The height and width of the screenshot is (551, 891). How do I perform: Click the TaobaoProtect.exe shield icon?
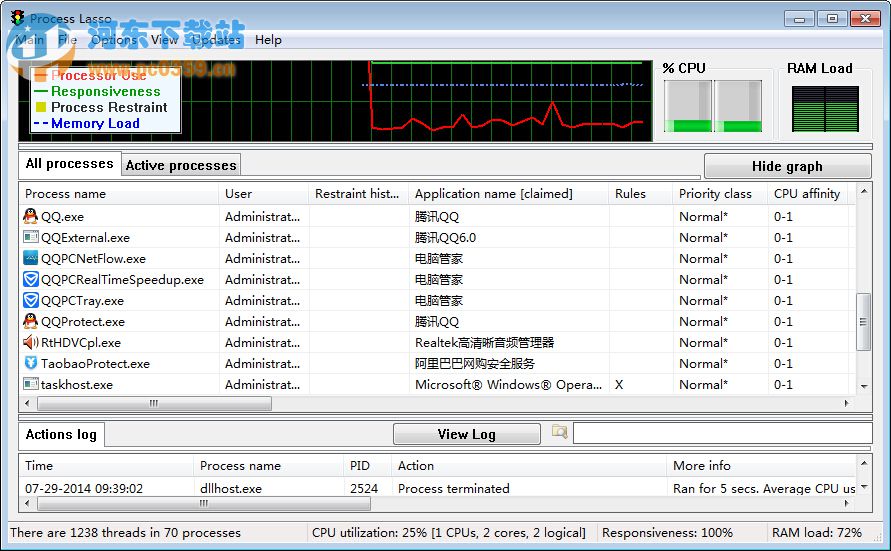click(31, 363)
